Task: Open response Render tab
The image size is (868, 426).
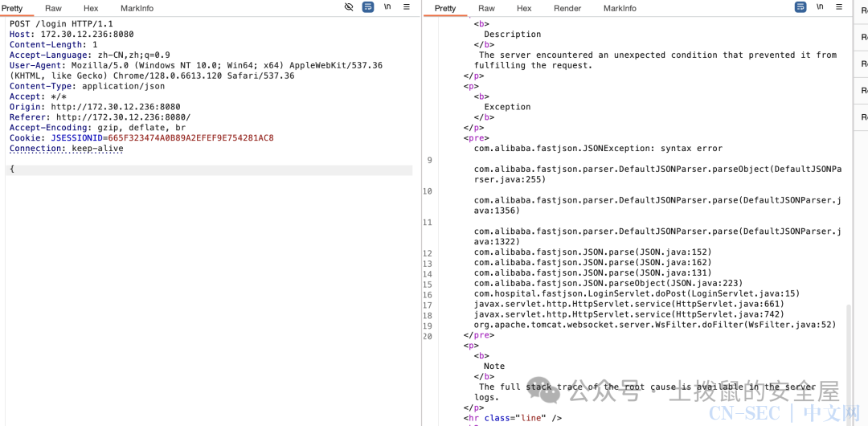Action: (567, 8)
